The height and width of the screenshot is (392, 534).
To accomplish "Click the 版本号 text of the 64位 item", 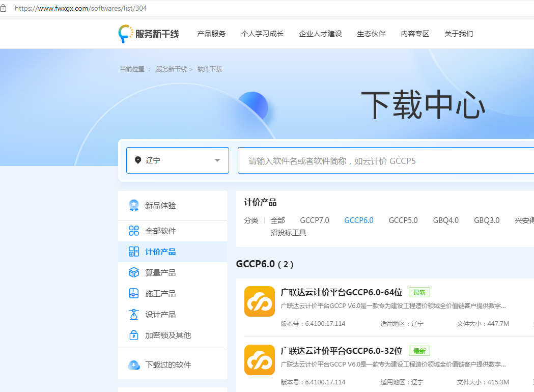I will pos(313,324).
